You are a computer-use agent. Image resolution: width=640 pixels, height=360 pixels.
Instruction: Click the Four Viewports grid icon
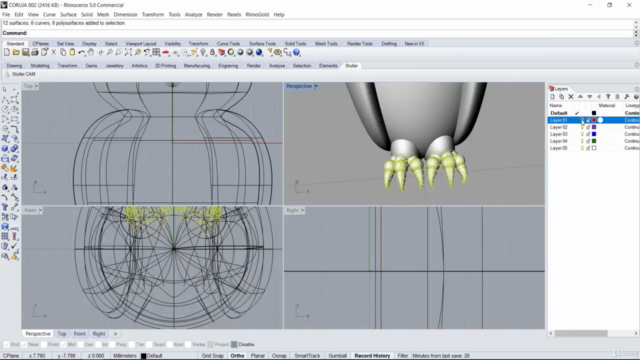(156, 52)
